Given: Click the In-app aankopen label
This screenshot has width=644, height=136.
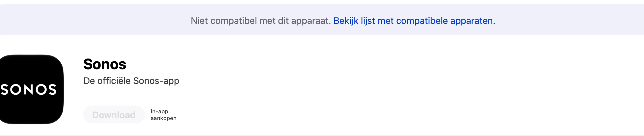Looking at the screenshot, I should pyautogui.click(x=163, y=115).
